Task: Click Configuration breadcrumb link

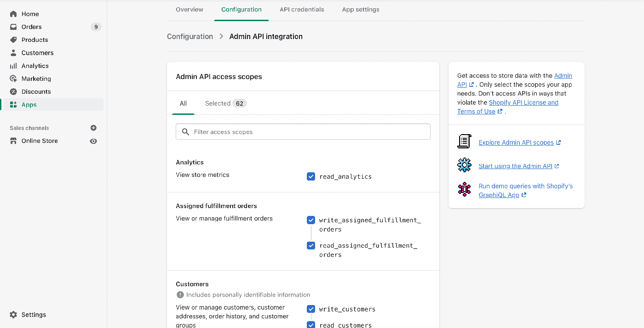Action: coord(190,36)
